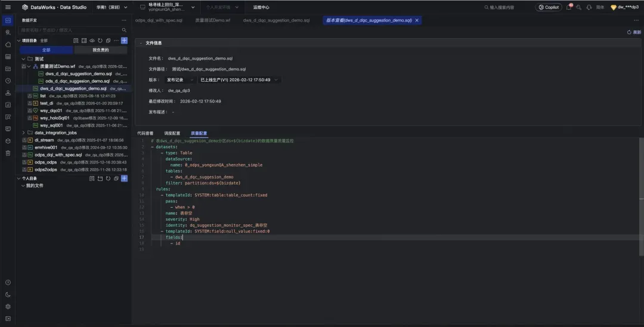Click the notification bell icon

(x=568, y=7)
